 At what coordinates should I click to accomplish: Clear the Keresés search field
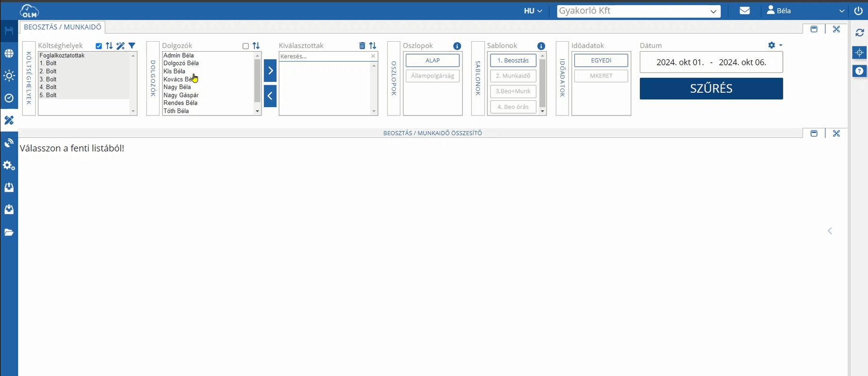[373, 56]
